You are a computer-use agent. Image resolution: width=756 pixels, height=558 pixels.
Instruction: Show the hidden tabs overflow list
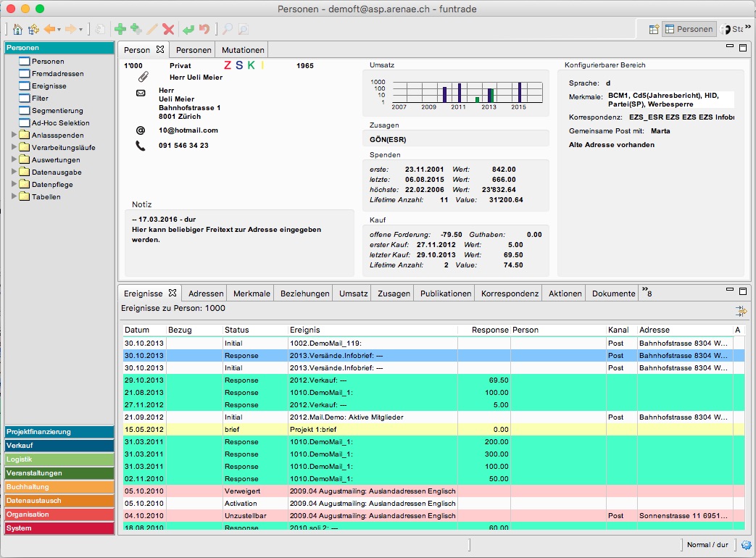(x=647, y=293)
